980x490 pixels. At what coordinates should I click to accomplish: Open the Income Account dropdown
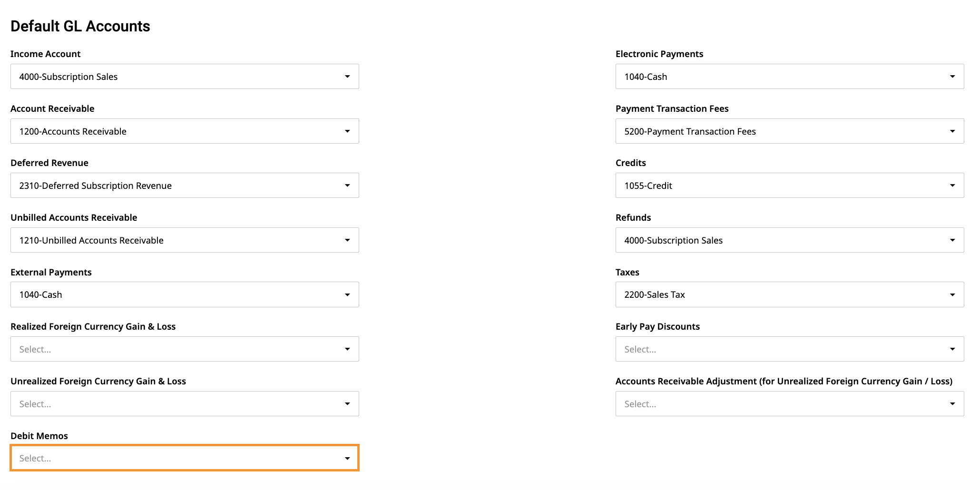click(x=185, y=77)
